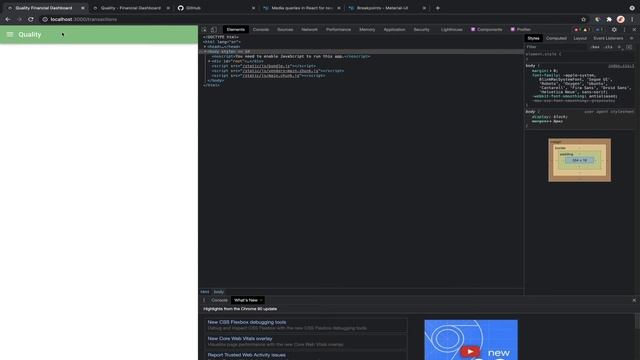Open the bundle.js script link

coord(267,66)
